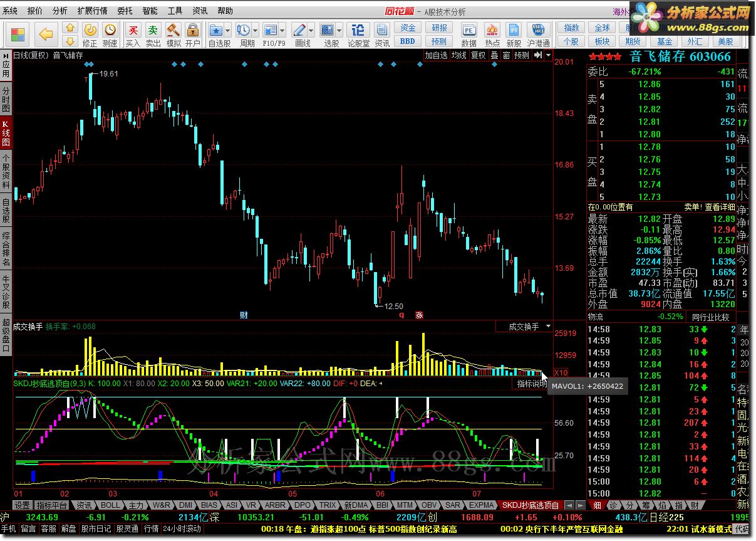Select the K线图 side tab
Image resolution: width=756 pixels, height=541 pixels.
[x=6, y=134]
